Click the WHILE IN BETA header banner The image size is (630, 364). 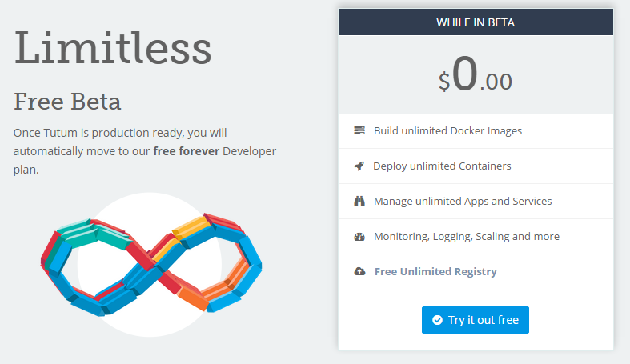click(476, 22)
